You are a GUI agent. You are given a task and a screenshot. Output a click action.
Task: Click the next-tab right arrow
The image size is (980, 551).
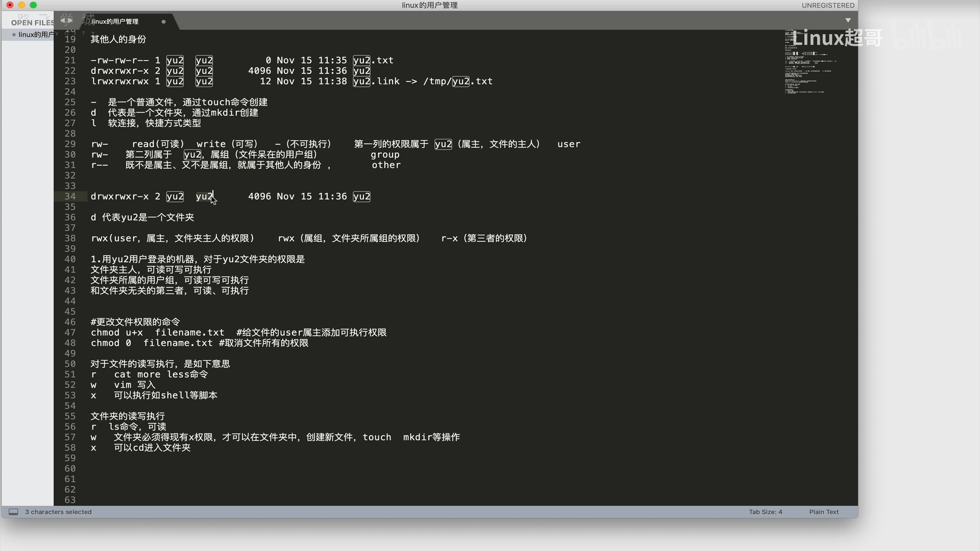click(x=69, y=20)
